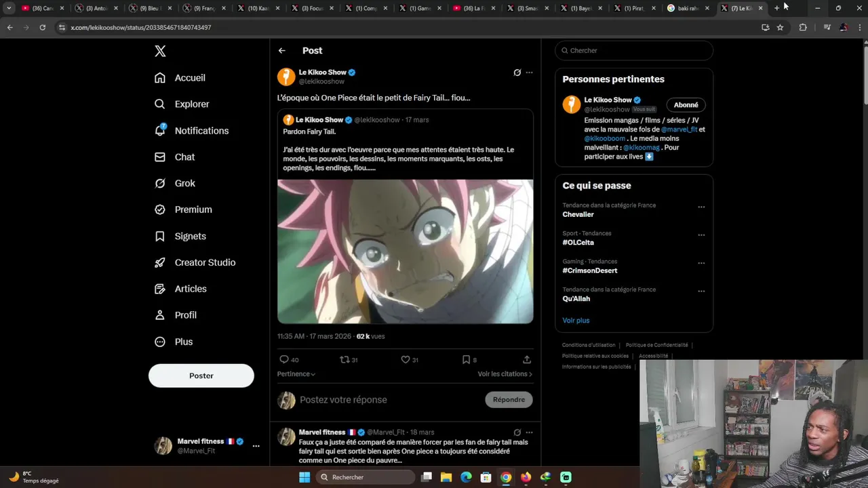Screen dimensions: 868x488
Task: Open Accueil home page
Action: [180, 78]
